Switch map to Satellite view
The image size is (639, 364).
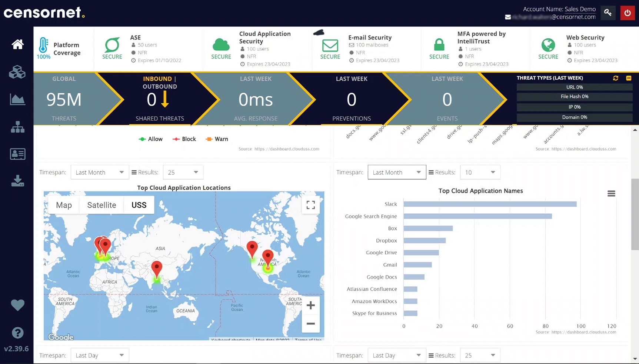101,205
